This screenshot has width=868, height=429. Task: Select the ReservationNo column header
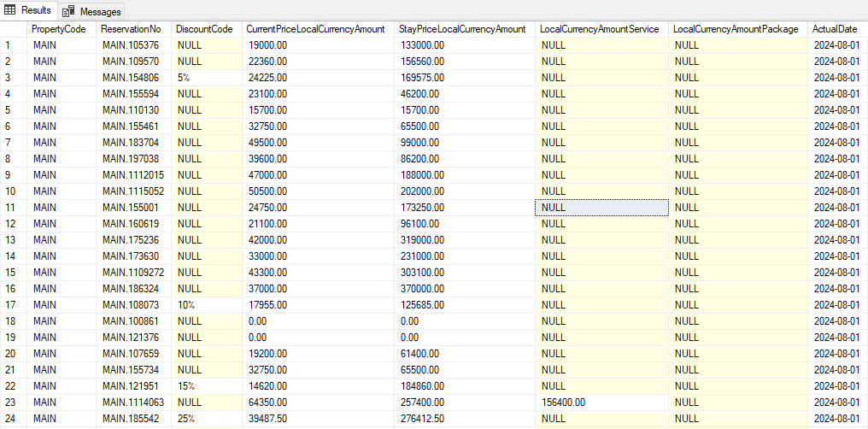(131, 29)
